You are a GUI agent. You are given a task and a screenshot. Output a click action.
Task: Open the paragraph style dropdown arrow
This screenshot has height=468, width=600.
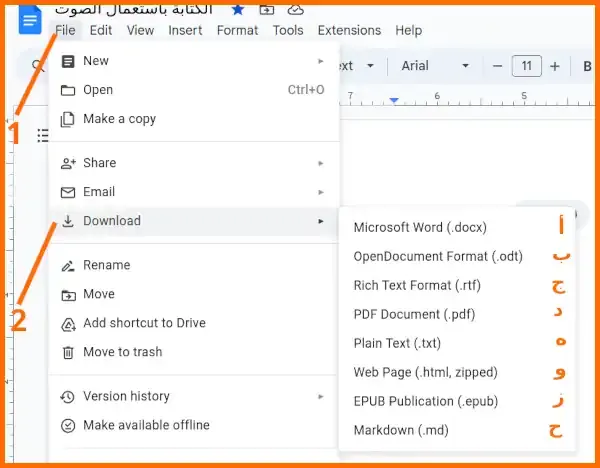(370, 66)
